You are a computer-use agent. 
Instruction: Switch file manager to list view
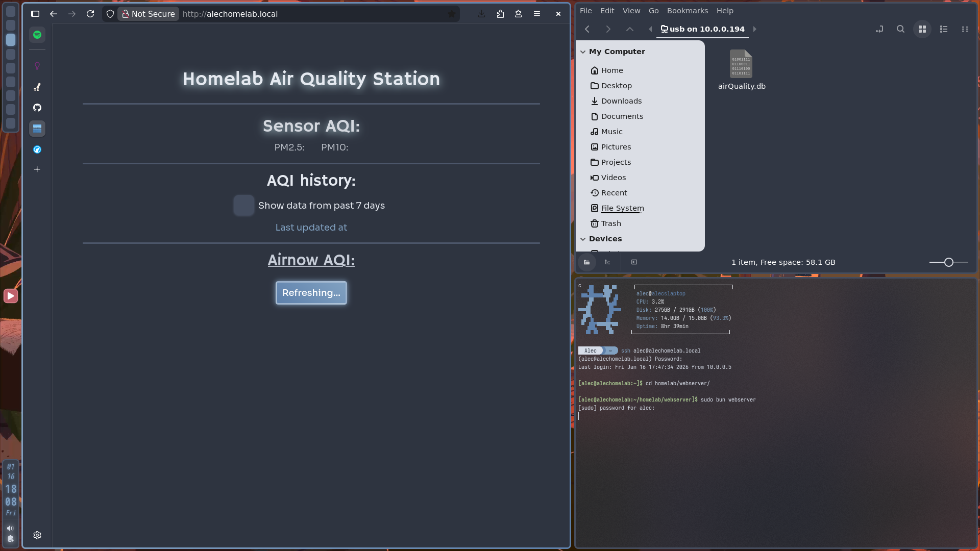pos(944,29)
